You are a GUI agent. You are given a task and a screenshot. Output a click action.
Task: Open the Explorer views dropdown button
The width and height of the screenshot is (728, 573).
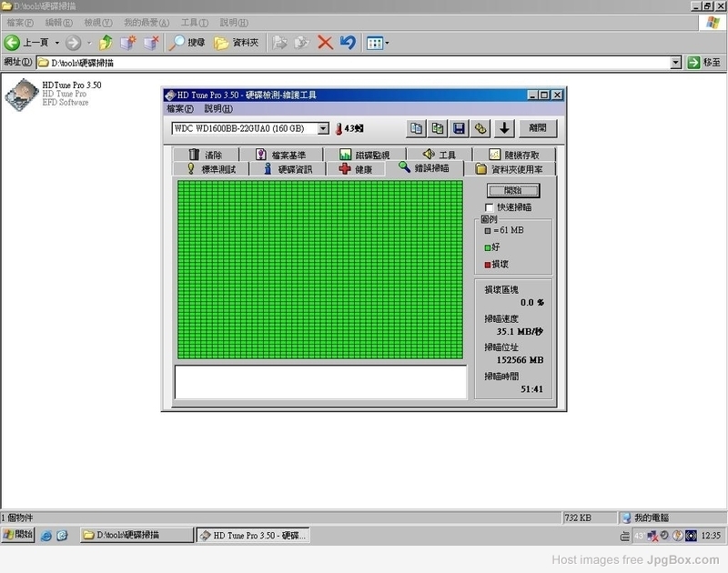pos(378,43)
